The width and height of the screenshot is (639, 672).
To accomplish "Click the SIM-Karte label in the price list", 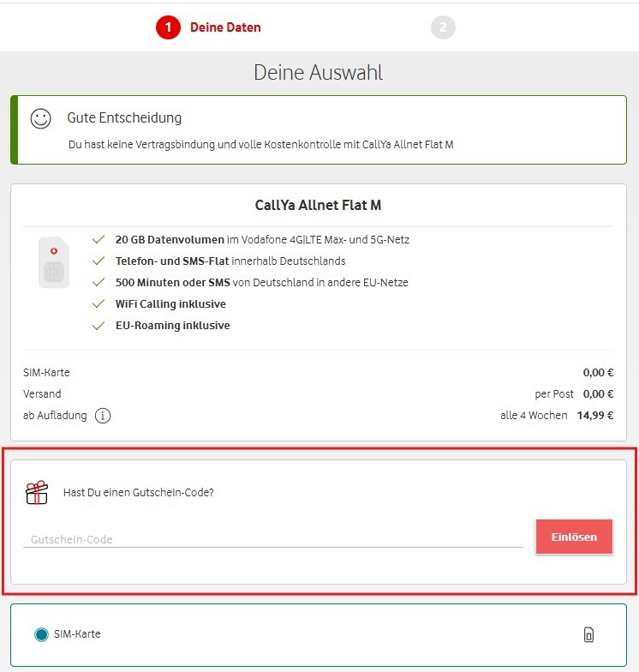I will coord(46,372).
